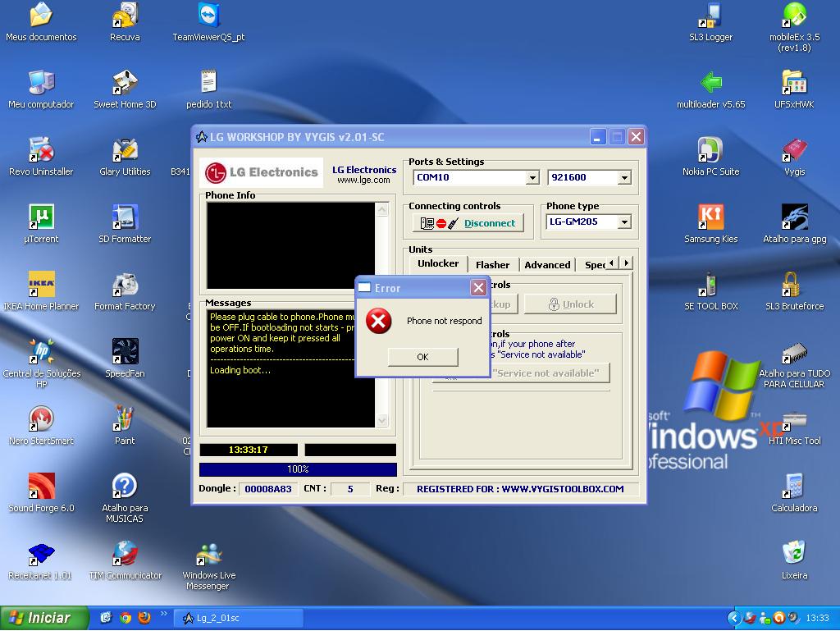This screenshot has width=840, height=640.
Task: Click OK in the Error dialog
Action: (x=422, y=357)
